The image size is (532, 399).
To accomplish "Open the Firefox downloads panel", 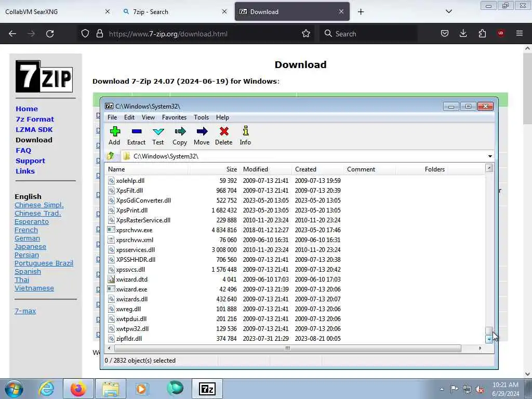I will tap(463, 33).
